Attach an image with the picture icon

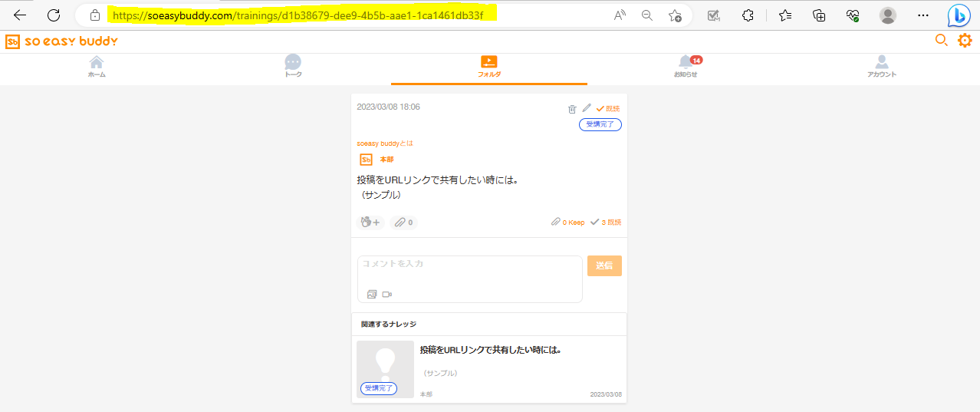point(372,294)
